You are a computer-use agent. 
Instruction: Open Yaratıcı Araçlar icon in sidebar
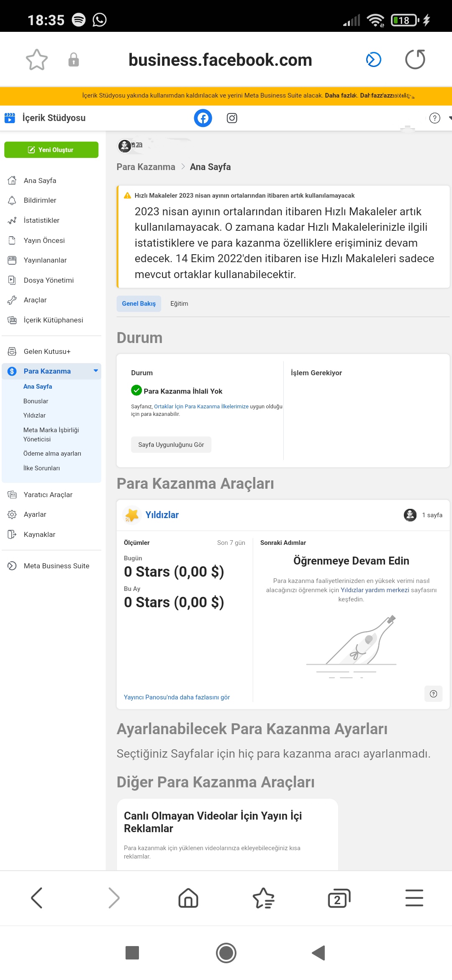(12, 495)
